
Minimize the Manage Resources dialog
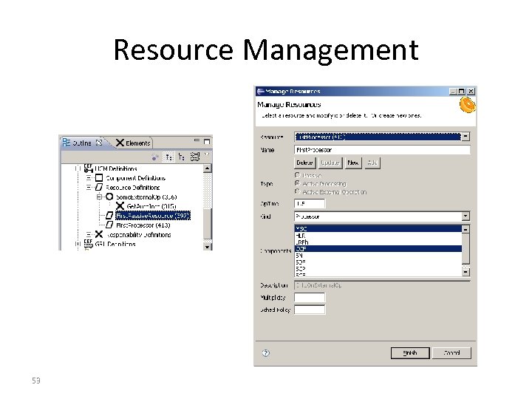[453, 91]
